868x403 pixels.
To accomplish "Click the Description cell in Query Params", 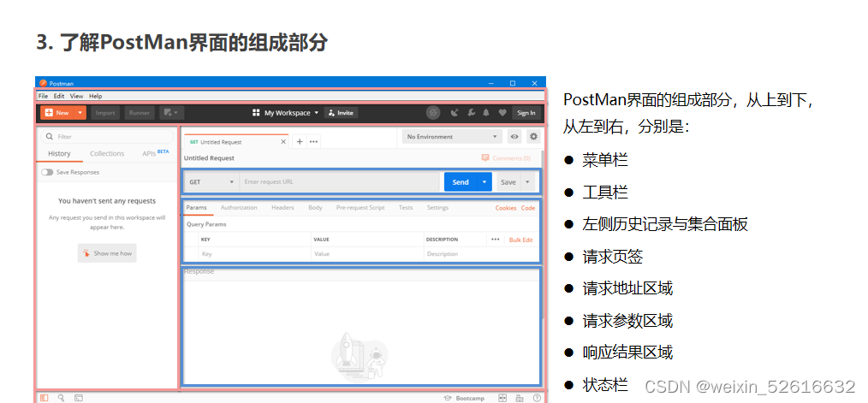I will (x=480, y=253).
